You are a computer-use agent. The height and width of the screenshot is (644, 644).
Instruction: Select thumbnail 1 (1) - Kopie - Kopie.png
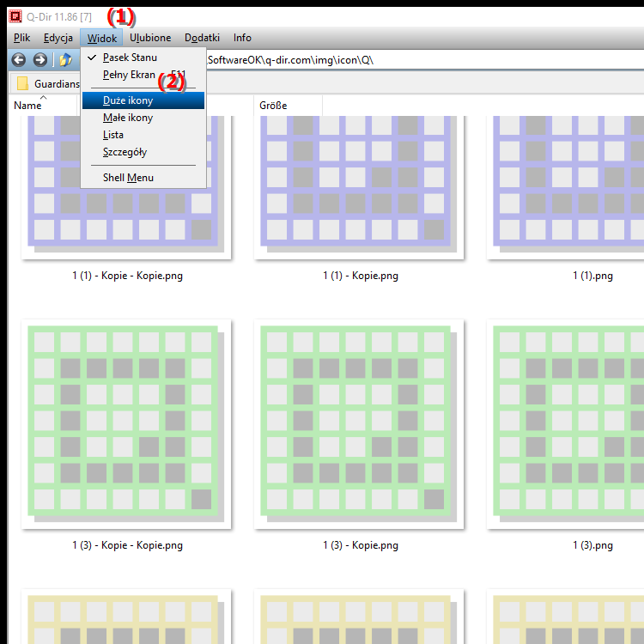(x=126, y=187)
